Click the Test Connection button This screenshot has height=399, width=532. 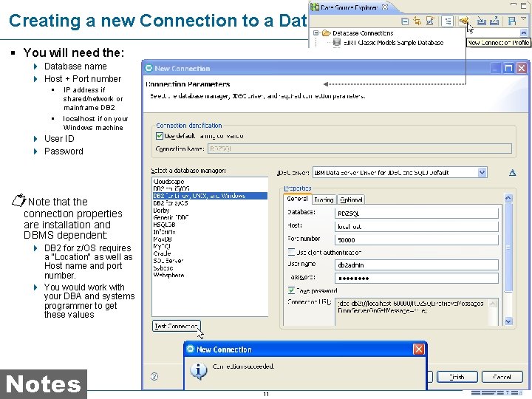(176, 326)
